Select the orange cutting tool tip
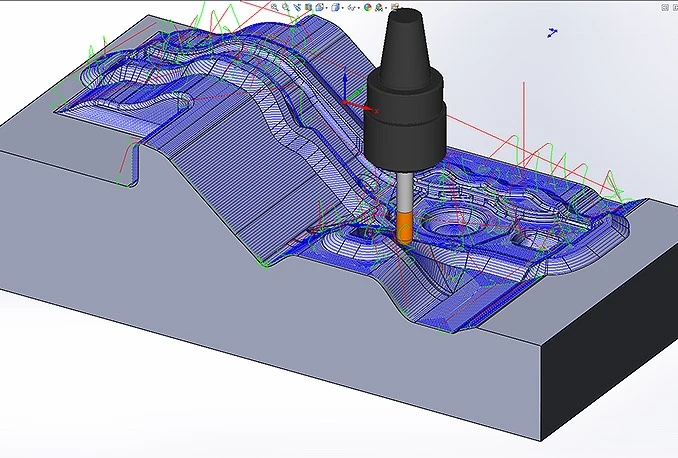This screenshot has width=678, height=458. 404,228
